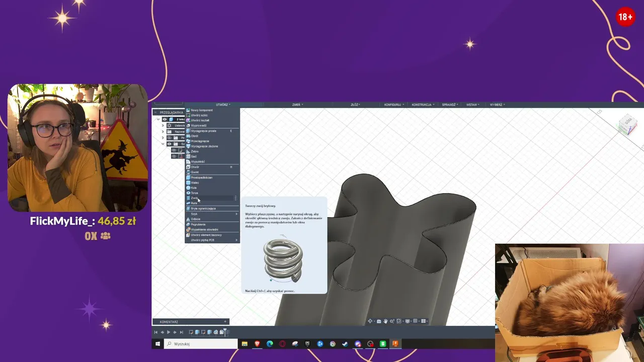Open viewports layout icon
This screenshot has height=362, width=644.
coord(424,321)
